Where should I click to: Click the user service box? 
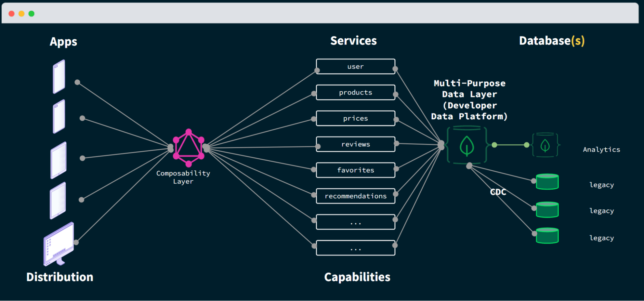click(355, 66)
